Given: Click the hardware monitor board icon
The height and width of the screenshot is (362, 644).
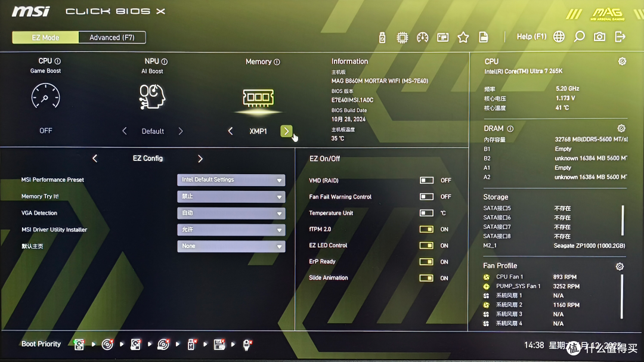Looking at the screenshot, I should coord(442,38).
